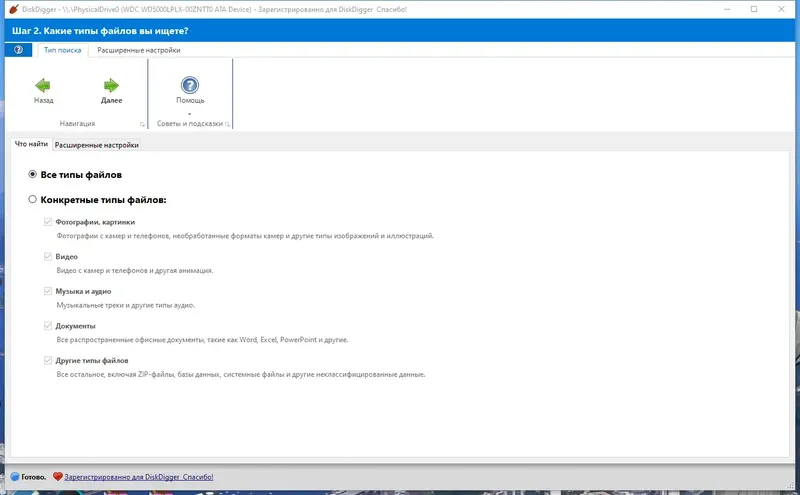Click the description mentioning ZIP-файлы
The image size is (800, 495).
point(241,374)
